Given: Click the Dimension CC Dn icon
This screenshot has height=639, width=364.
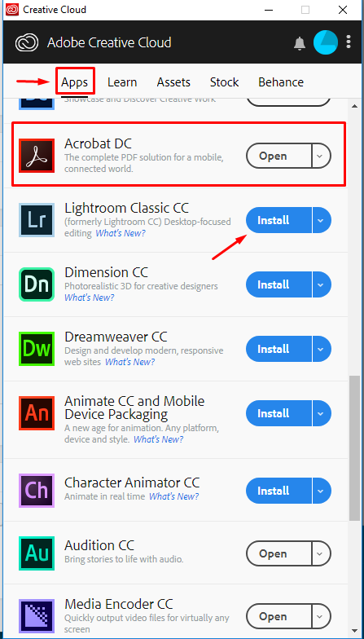Looking at the screenshot, I should [37, 284].
